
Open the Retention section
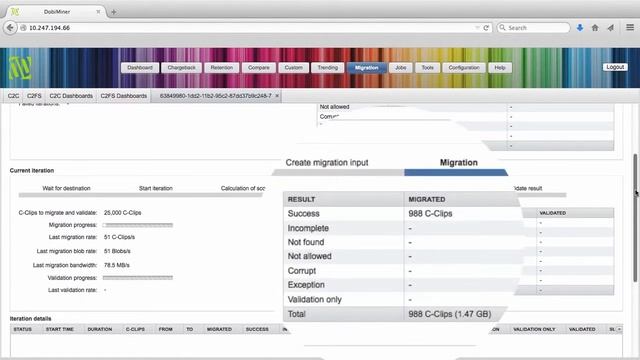coord(222,68)
